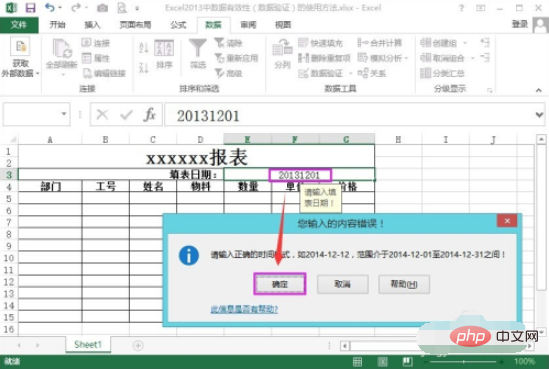This screenshot has width=549, height=369.
Task: Click Clear filter (清除) icon
Action: [x=219, y=43]
